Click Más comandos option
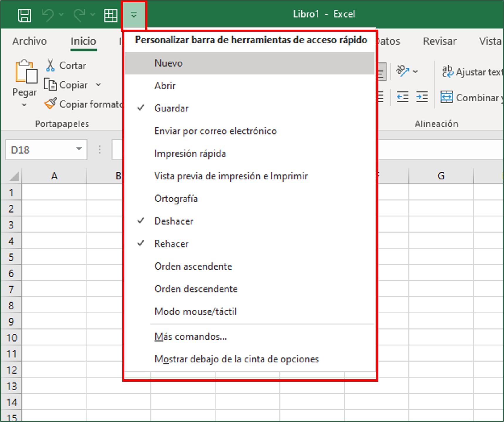 pos(190,336)
